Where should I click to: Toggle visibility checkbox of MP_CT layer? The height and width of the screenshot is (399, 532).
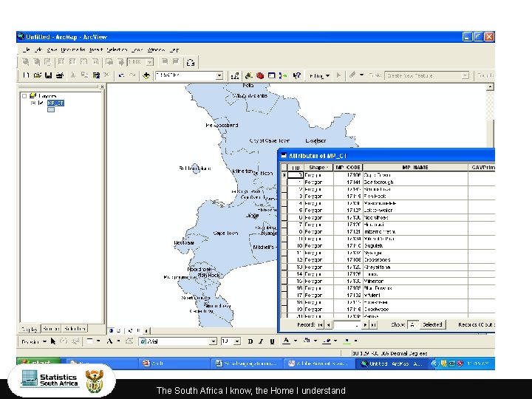tap(41, 103)
